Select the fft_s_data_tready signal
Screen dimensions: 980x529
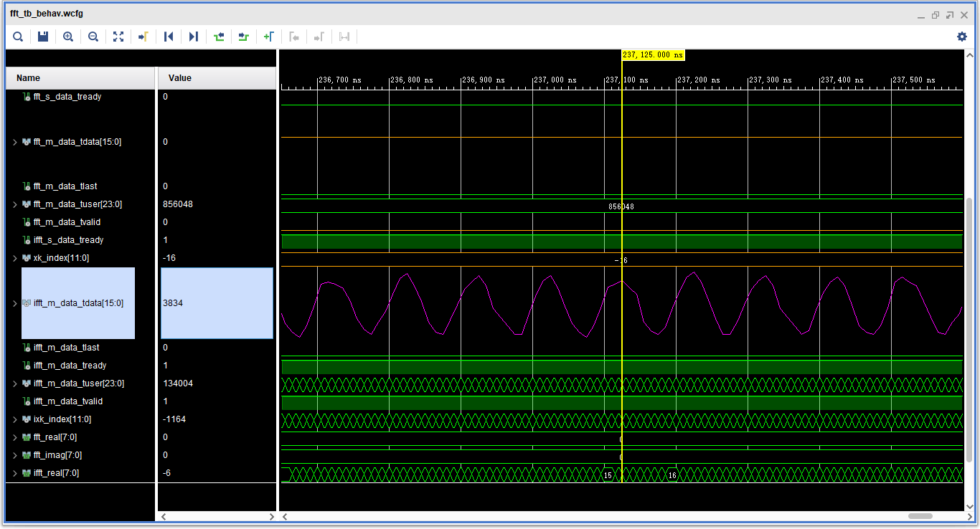tap(67, 97)
